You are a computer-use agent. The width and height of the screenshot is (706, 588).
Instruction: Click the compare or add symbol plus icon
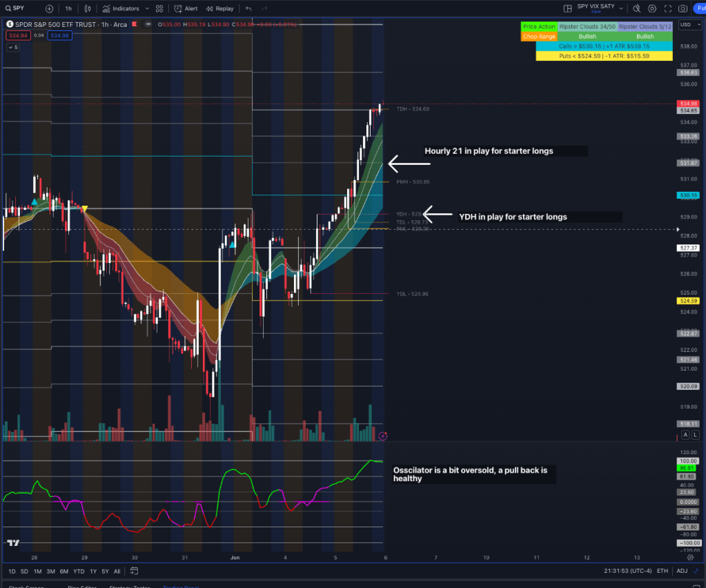click(49, 9)
